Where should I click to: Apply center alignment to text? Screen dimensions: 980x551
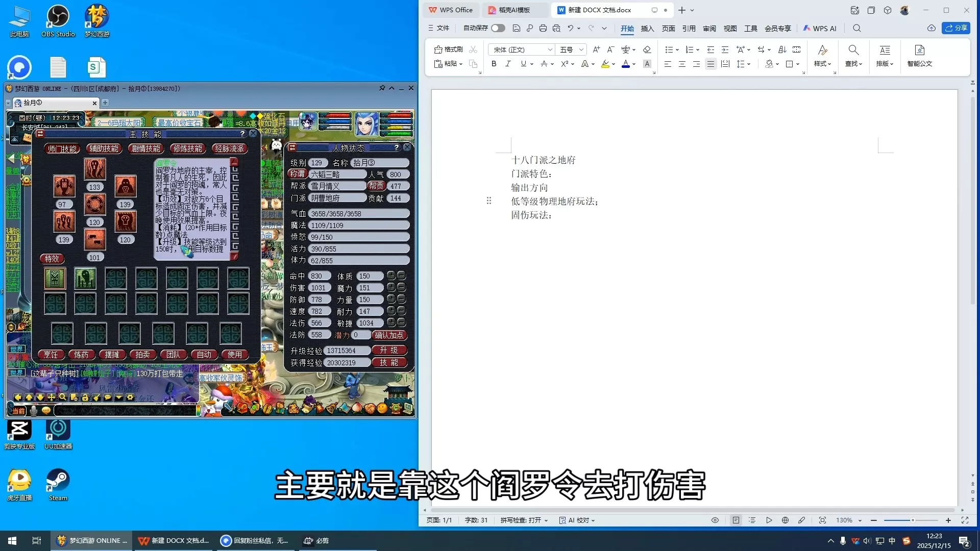(682, 64)
